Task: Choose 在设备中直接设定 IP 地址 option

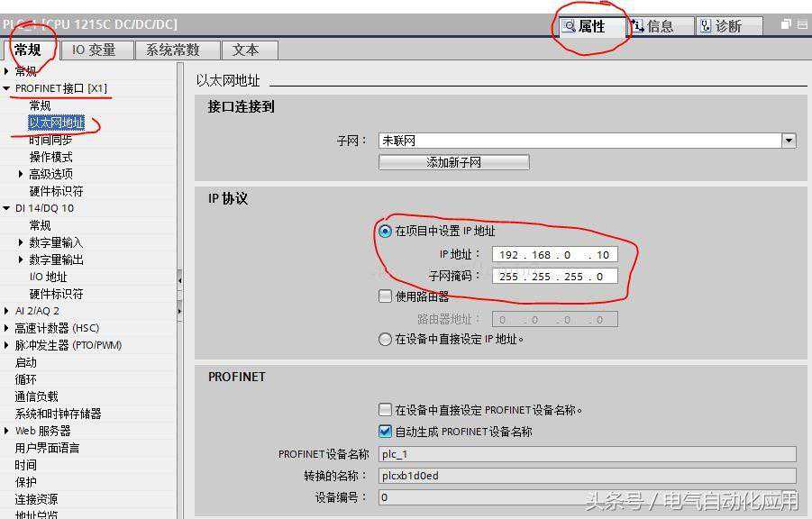Action: point(386,340)
